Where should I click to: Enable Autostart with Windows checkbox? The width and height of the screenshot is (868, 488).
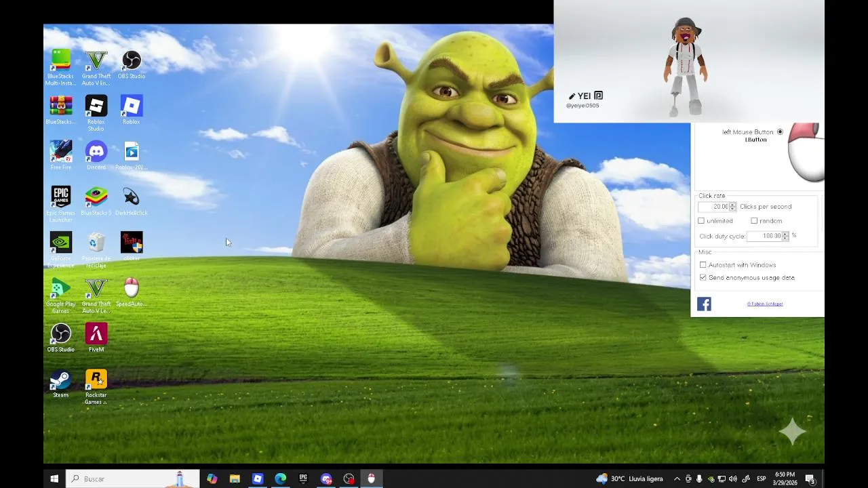tap(703, 265)
